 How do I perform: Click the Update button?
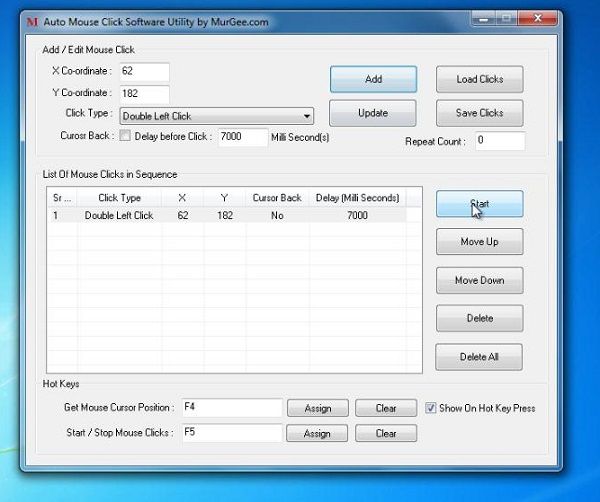click(x=373, y=113)
